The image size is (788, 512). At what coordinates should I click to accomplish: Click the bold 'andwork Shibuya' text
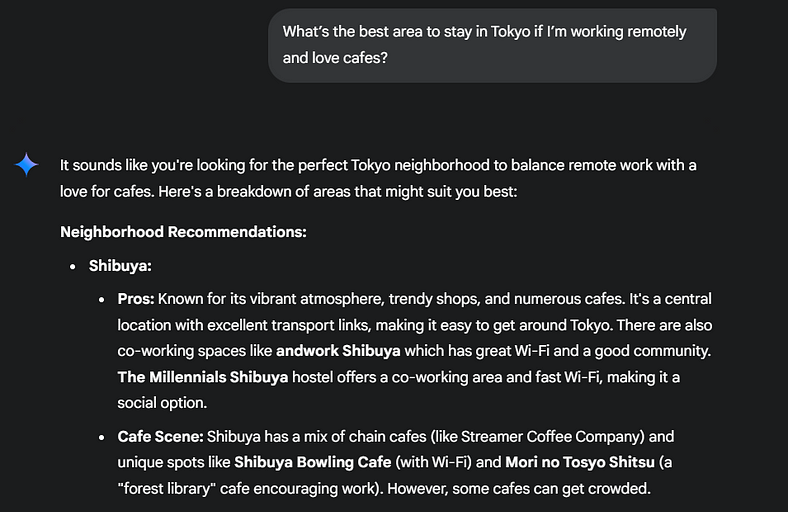point(338,351)
